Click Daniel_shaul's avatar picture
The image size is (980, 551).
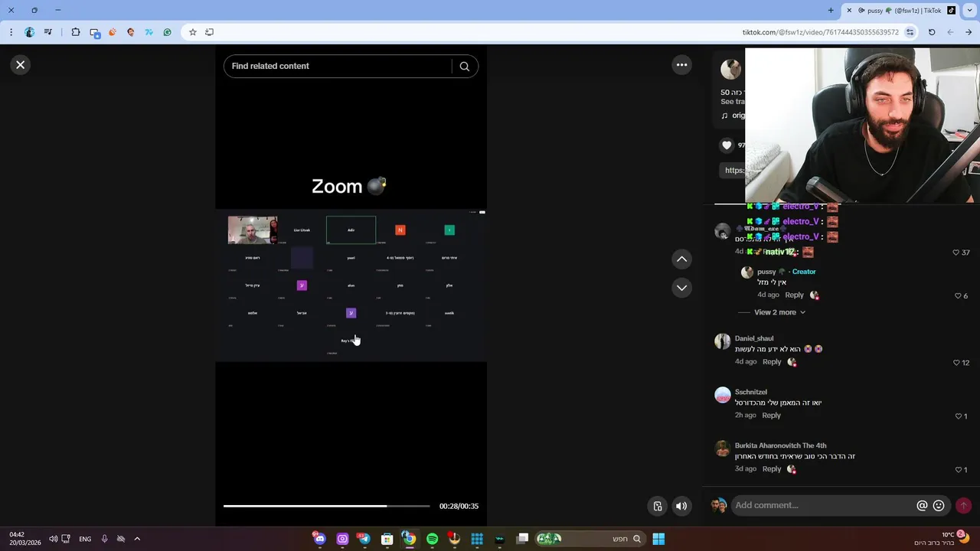click(723, 341)
